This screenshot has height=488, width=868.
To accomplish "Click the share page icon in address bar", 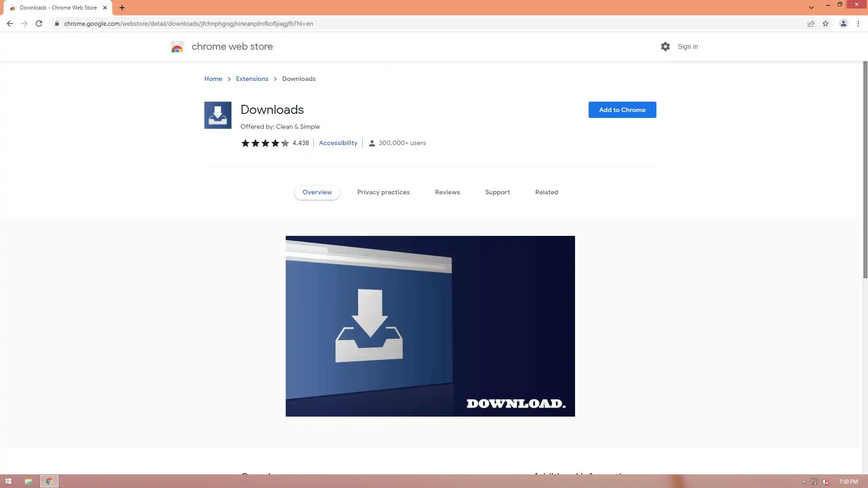I will pyautogui.click(x=811, y=23).
